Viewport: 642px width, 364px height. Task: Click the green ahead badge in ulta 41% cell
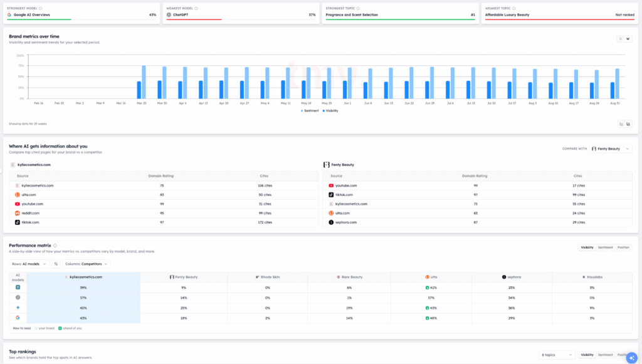(x=428, y=288)
